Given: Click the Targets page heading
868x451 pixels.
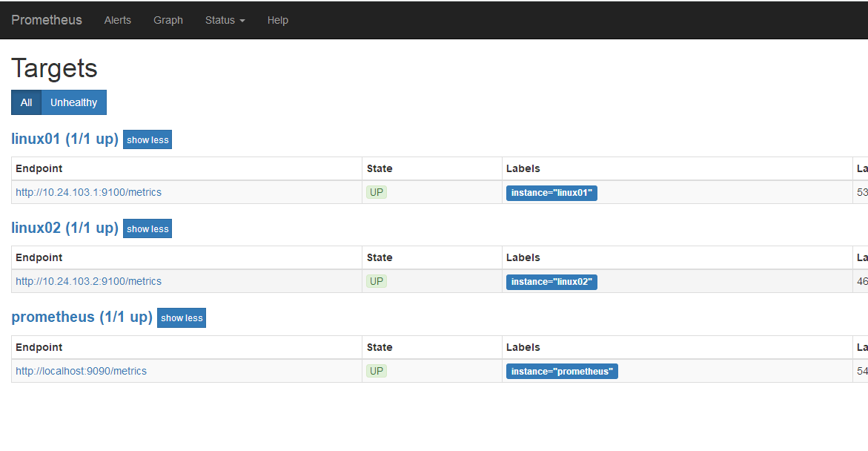Looking at the screenshot, I should coord(54,69).
